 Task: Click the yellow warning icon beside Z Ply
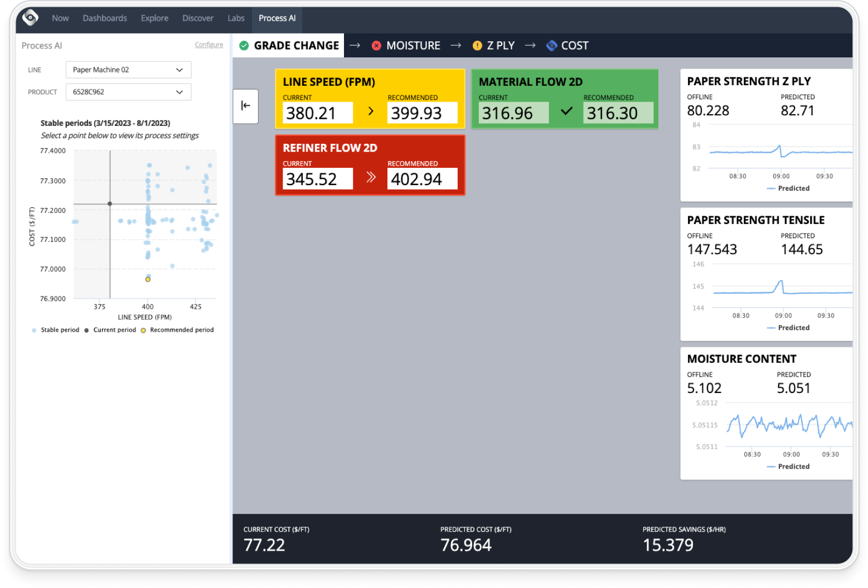[477, 46]
